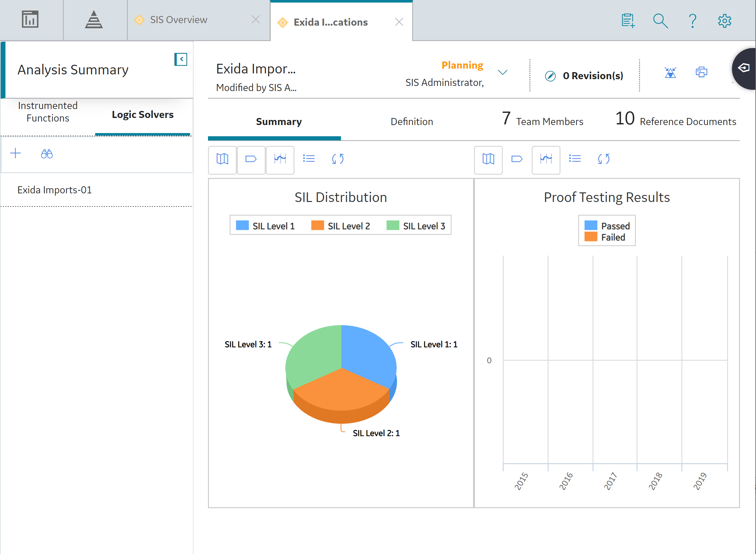Open the 10 Reference Documents tab
Screen dimensions: 756x554
click(x=676, y=119)
